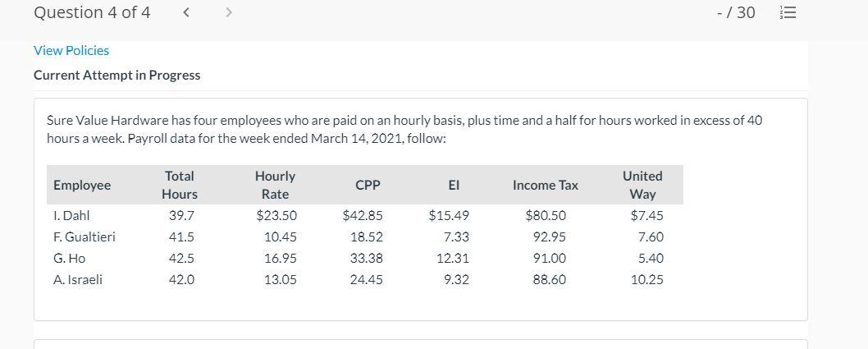Click the United Way column header
The image size is (868, 349).
(642, 185)
